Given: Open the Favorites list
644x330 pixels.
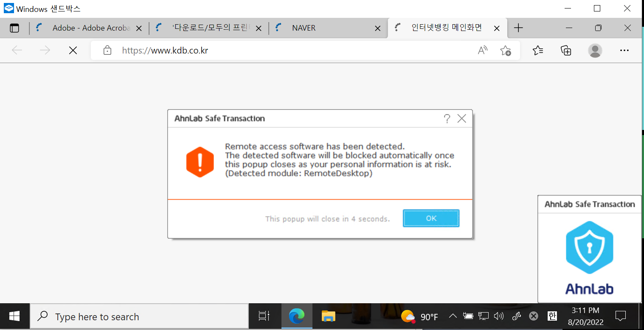Looking at the screenshot, I should tap(538, 51).
